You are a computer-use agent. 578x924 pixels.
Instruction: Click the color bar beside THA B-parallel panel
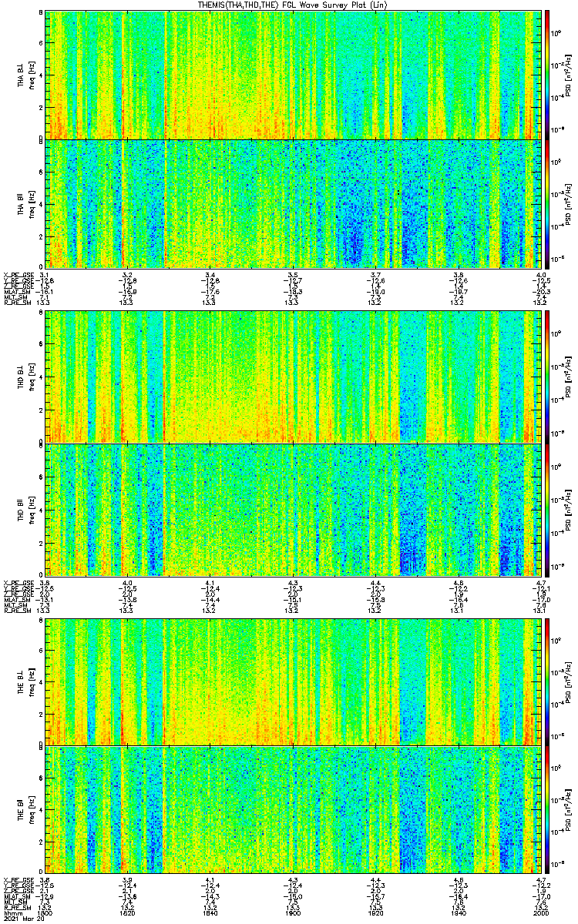pos(547,203)
